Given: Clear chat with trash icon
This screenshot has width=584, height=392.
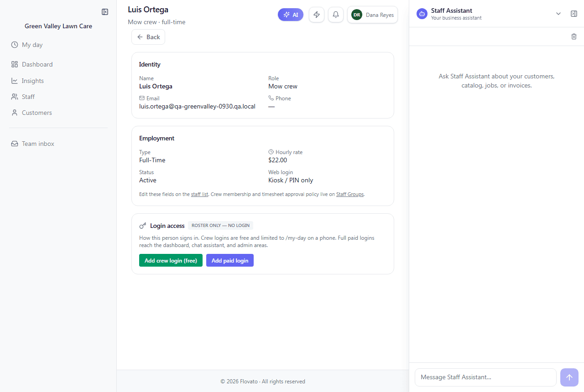Looking at the screenshot, I should [x=574, y=36].
